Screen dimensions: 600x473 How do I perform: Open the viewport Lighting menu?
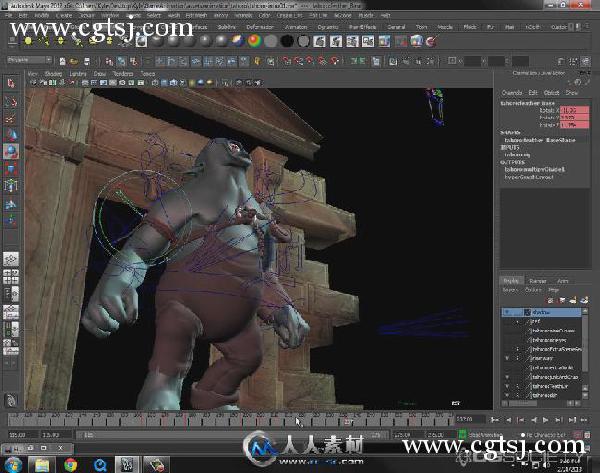[x=78, y=74]
